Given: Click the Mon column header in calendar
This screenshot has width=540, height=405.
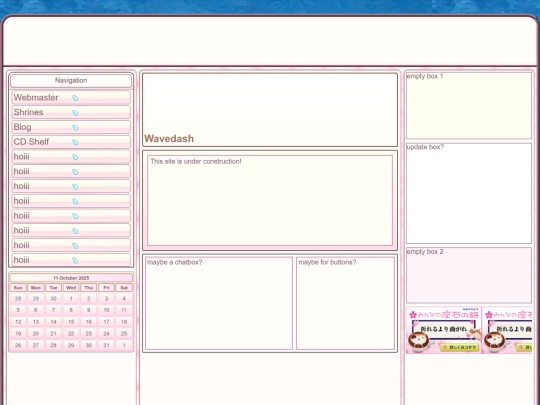Looking at the screenshot, I should click(x=36, y=288).
